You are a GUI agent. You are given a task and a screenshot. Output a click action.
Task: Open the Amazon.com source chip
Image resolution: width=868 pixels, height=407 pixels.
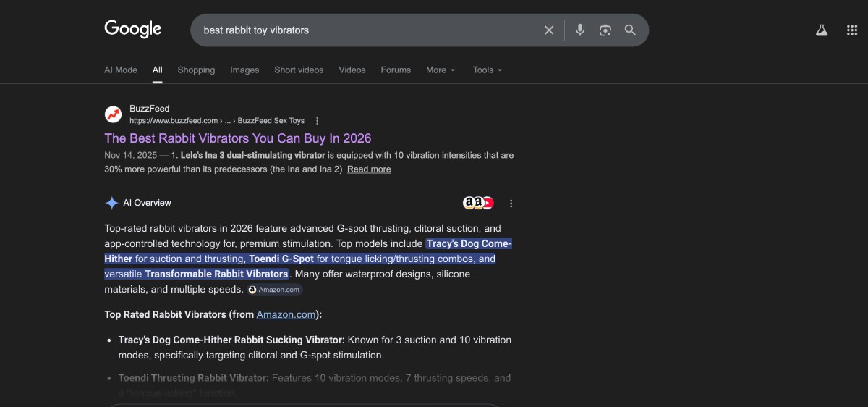click(274, 290)
